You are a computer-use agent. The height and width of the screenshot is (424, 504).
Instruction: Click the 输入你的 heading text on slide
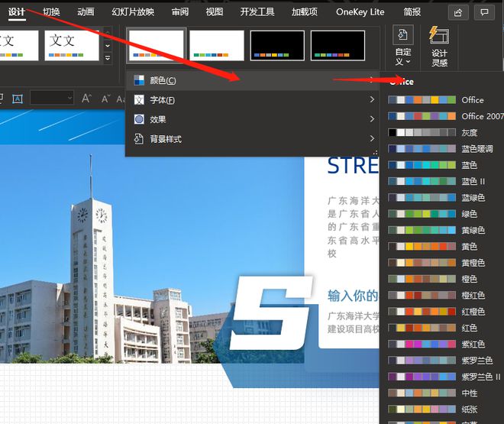(x=353, y=296)
